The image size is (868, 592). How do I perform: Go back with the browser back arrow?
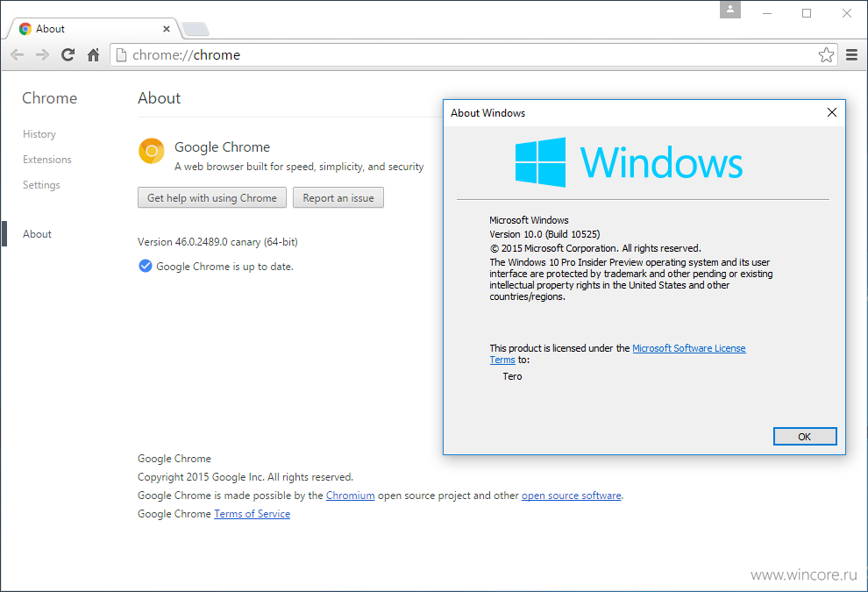18,55
